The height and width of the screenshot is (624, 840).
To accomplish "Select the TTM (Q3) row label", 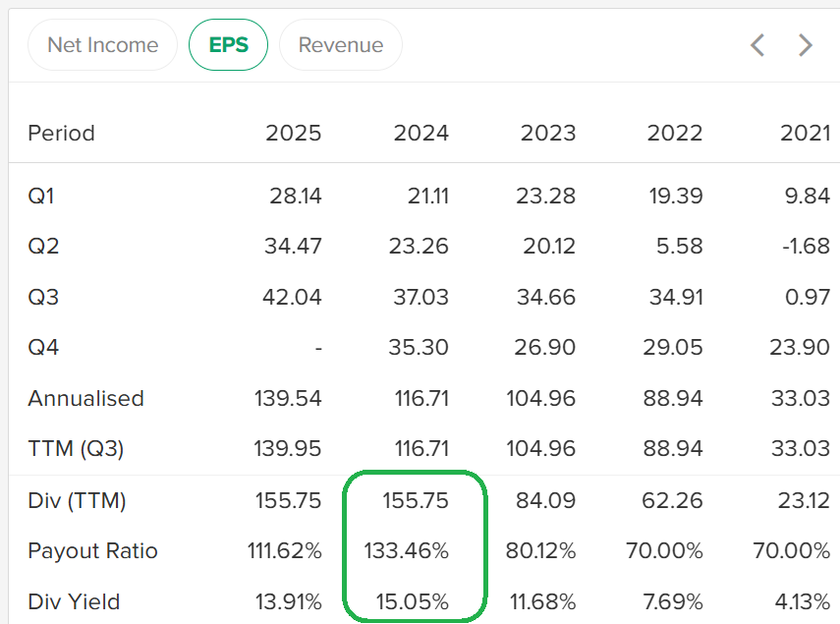I will (76, 449).
